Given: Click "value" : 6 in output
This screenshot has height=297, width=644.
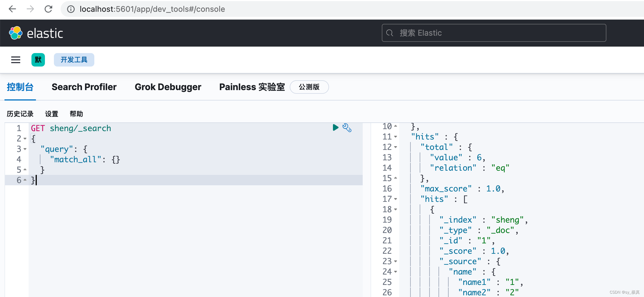Looking at the screenshot, I should point(458,157).
